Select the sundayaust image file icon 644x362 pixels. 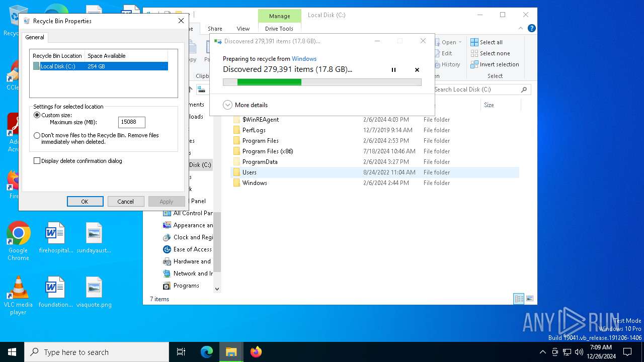click(94, 238)
